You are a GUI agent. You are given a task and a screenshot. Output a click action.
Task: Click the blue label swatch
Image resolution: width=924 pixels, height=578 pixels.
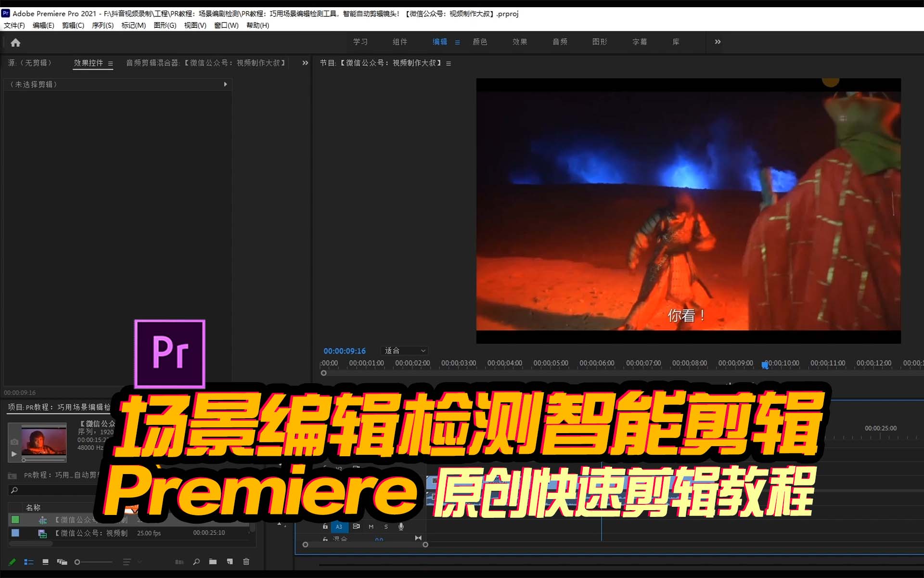[x=15, y=533]
